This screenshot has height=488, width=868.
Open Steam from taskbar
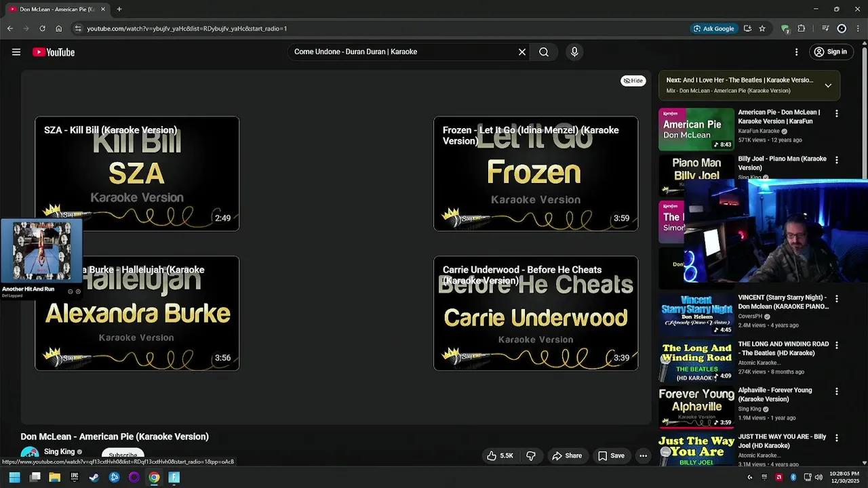tap(94, 477)
